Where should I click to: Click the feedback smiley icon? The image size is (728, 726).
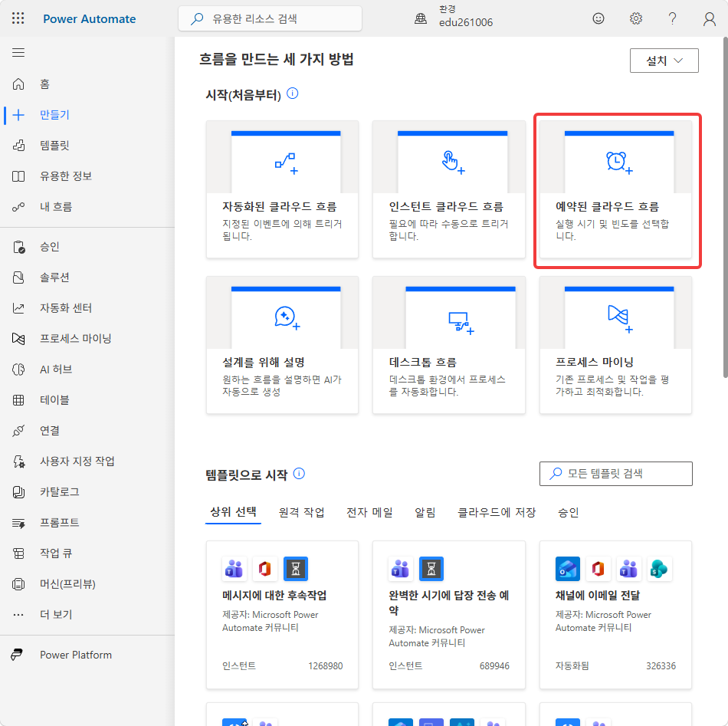pos(598,18)
